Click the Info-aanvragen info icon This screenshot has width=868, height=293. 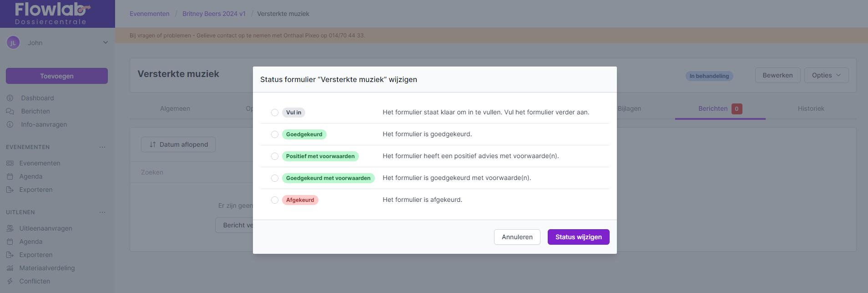pyautogui.click(x=10, y=124)
